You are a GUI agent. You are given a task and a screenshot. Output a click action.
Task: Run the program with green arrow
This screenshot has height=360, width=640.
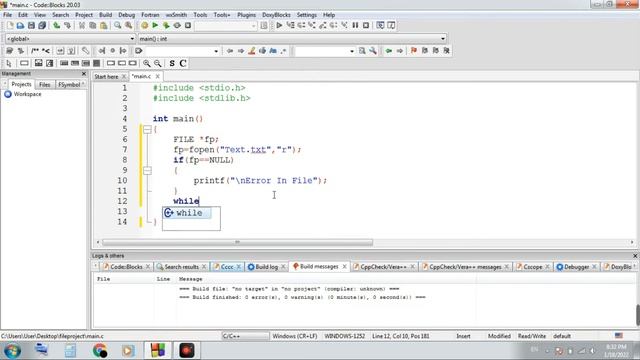[155, 25]
